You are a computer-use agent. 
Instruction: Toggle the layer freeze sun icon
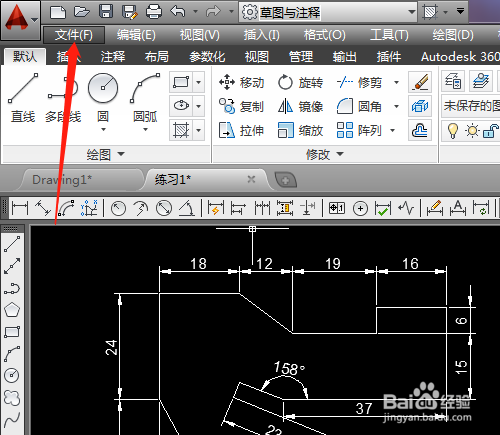472,130
